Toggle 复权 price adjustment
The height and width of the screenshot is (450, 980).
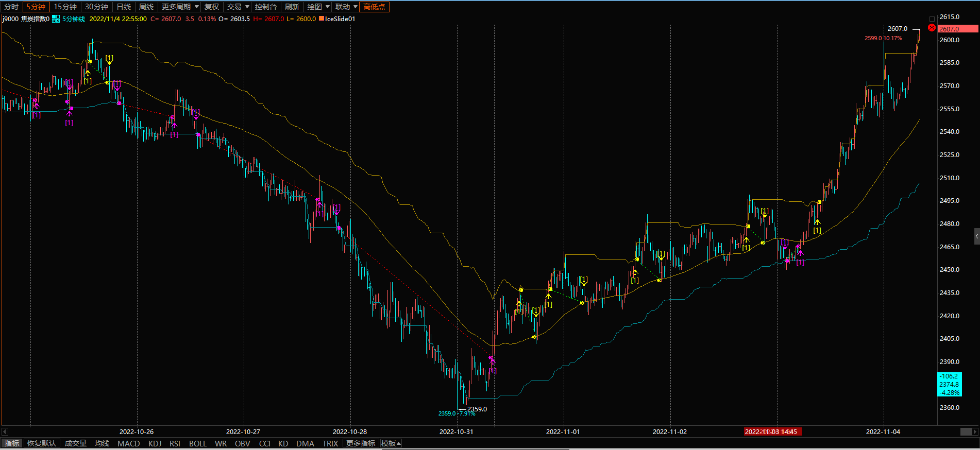click(211, 7)
